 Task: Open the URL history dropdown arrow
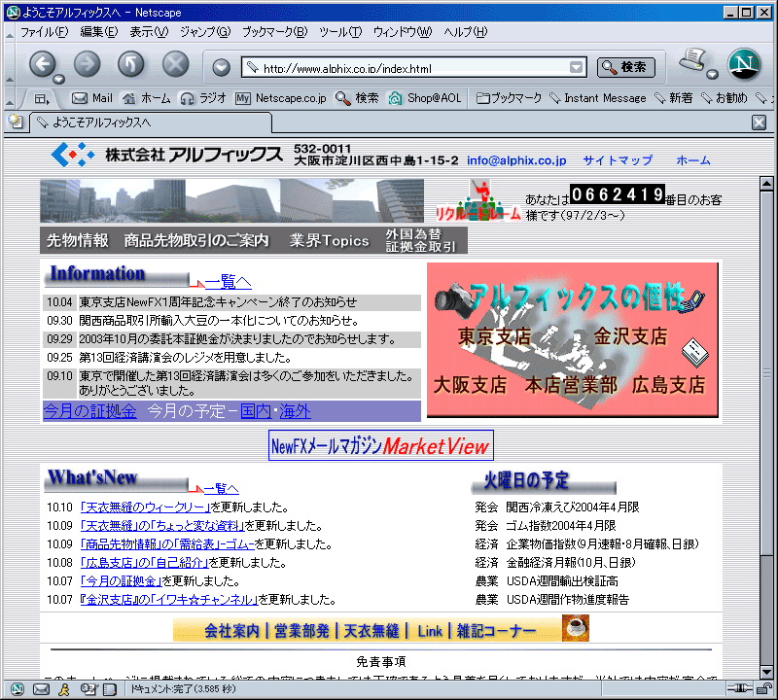tap(576, 67)
